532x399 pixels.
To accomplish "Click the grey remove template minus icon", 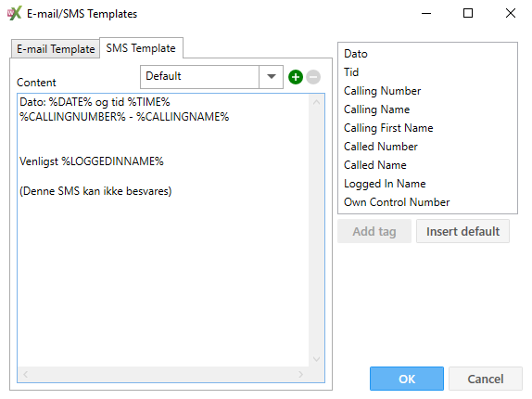I will pyautogui.click(x=313, y=77).
